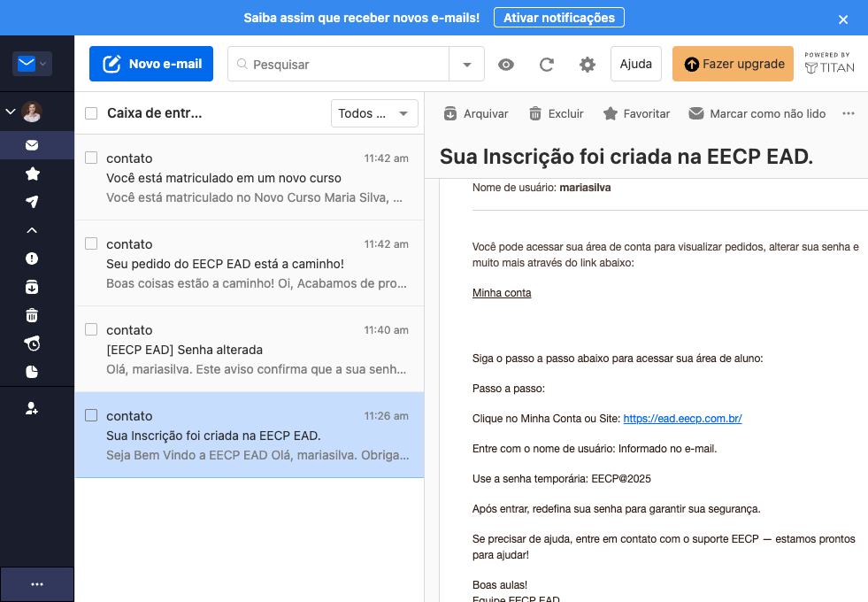
Task: Open sidebar more options ellipsis
Action: click(x=37, y=584)
